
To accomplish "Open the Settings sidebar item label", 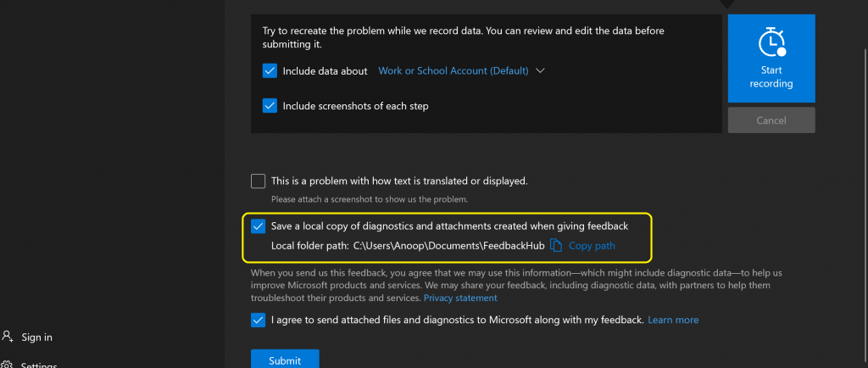I will pos(39,365).
